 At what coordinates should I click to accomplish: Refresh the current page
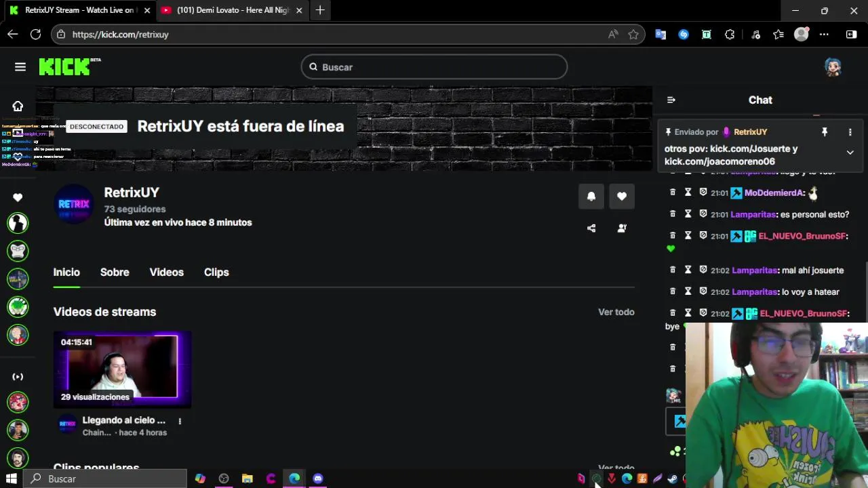pyautogui.click(x=35, y=34)
